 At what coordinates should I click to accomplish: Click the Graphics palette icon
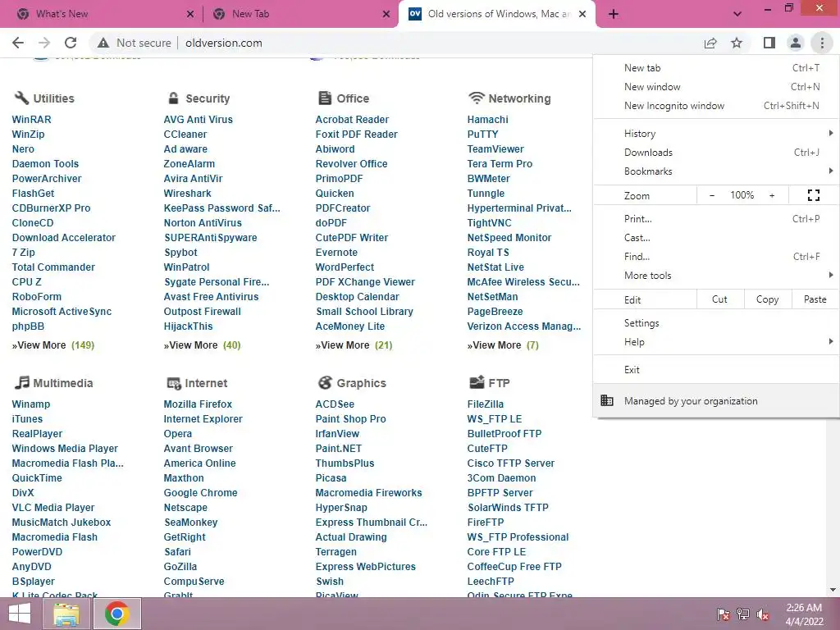point(325,382)
